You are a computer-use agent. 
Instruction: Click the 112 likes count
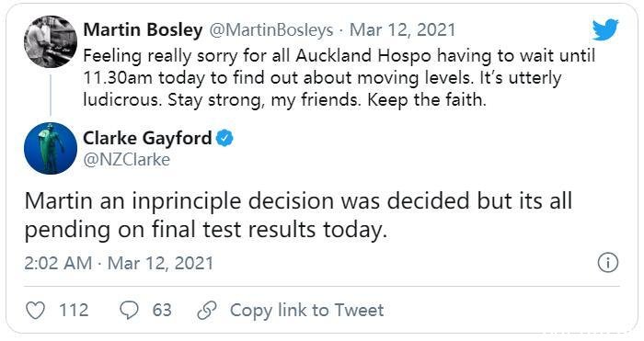pos(74,311)
